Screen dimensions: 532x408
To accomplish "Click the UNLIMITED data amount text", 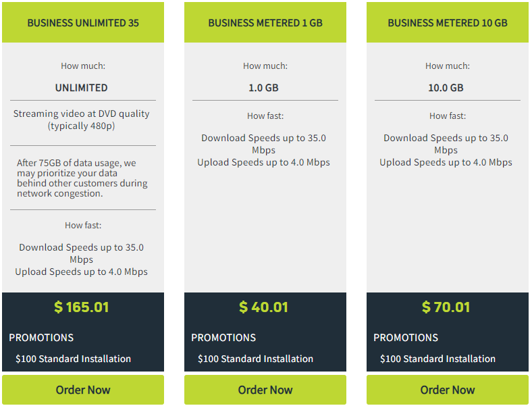I will click(82, 88).
